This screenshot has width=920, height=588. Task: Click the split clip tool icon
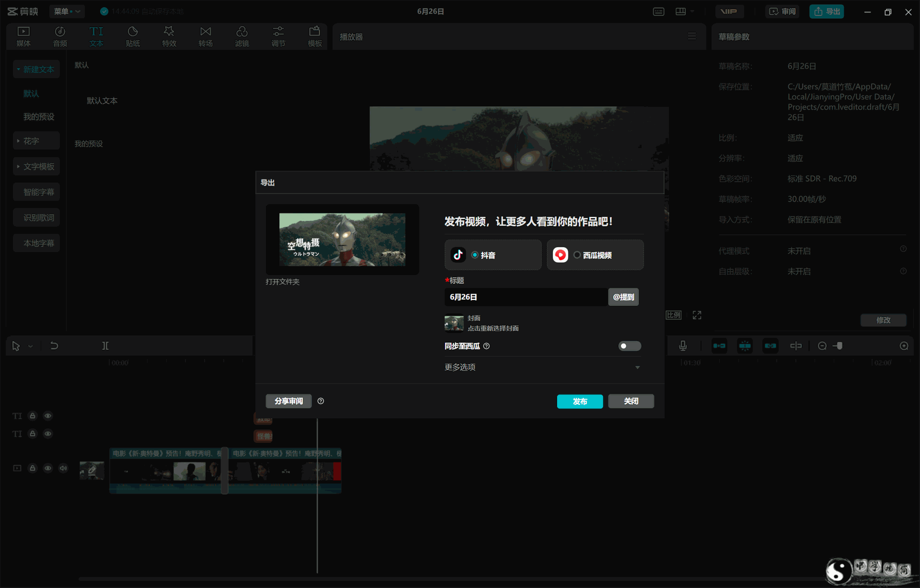click(x=105, y=346)
